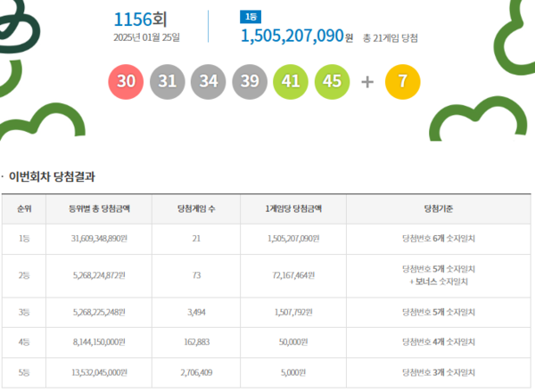
Task: Click the blue 1등 badge
Action: [x=251, y=17]
